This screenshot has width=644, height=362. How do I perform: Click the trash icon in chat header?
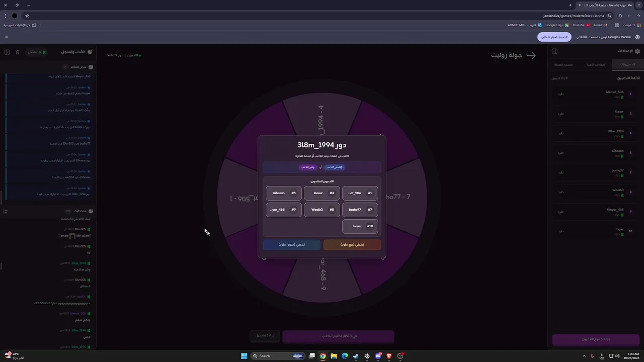click(18, 52)
